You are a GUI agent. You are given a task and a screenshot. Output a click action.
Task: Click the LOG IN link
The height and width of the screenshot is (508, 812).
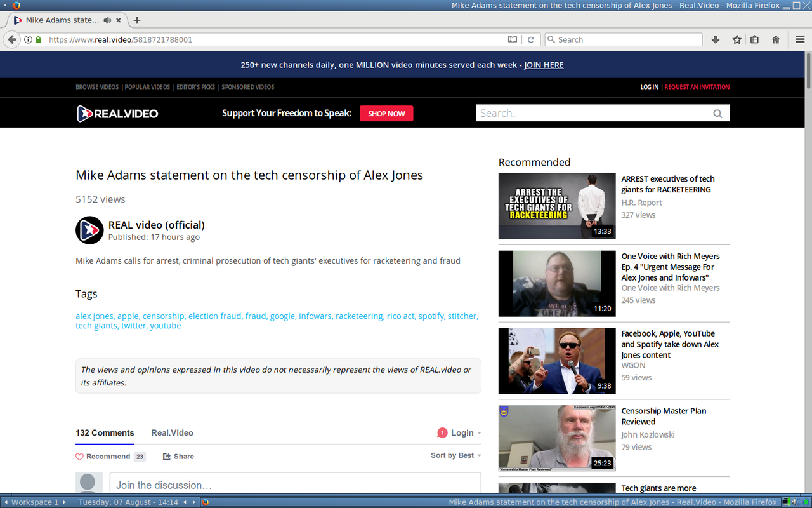click(x=650, y=87)
